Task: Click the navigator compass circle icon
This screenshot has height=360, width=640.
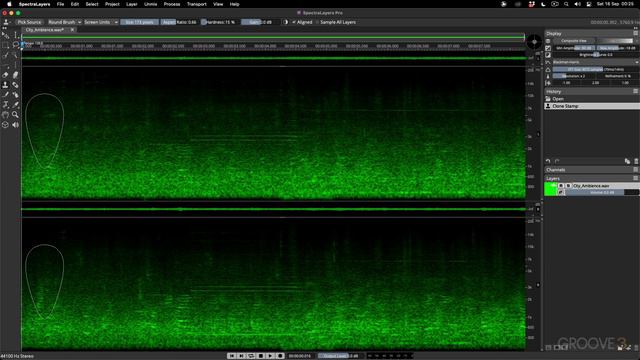Action: tap(534, 42)
